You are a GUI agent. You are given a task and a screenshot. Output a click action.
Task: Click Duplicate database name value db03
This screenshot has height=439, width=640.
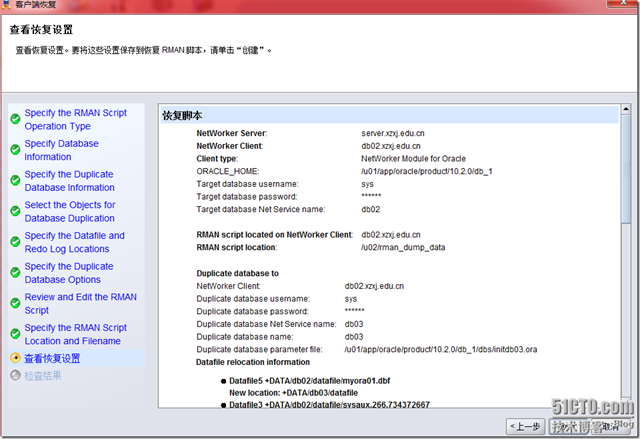point(354,337)
